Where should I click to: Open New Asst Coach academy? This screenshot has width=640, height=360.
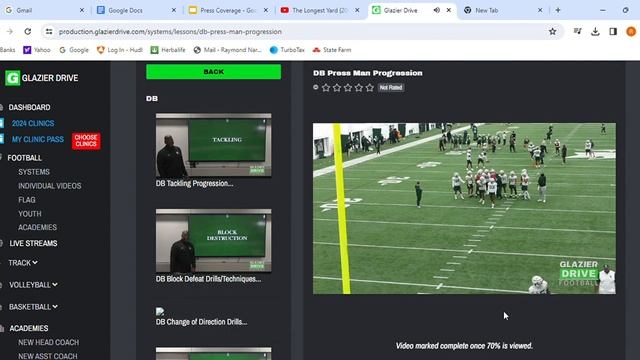tap(47, 356)
